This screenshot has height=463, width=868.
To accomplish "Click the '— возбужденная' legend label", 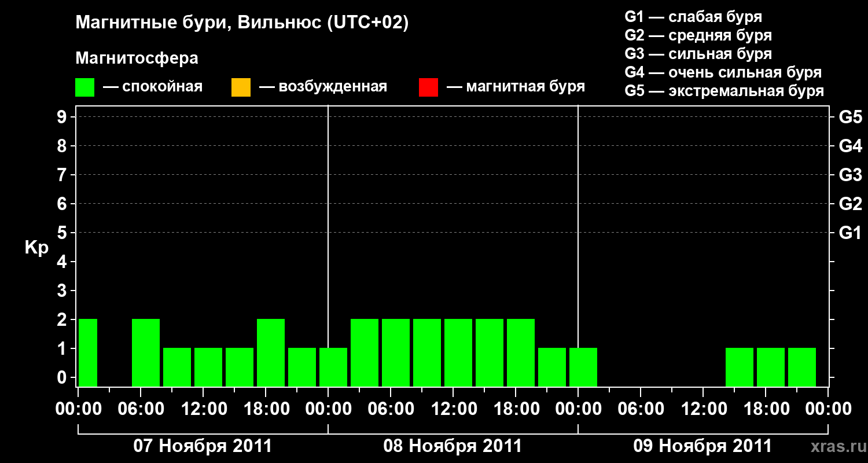I will tap(323, 87).
